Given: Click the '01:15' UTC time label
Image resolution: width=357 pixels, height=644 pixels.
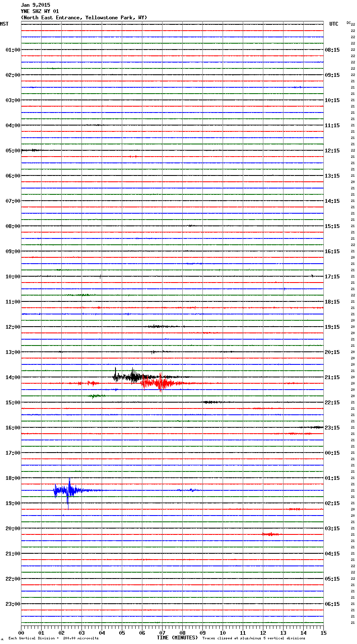Looking at the screenshot, I should 332,478.
